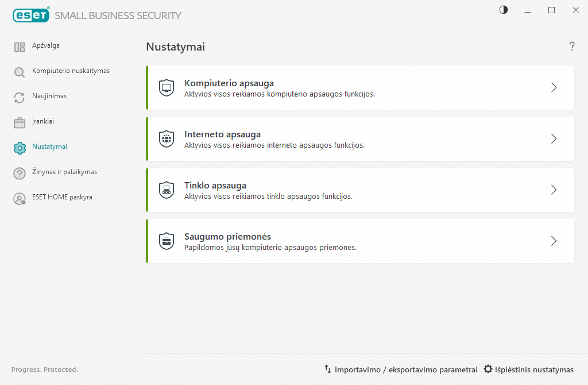Click the Naujinimas refresh arrows icon

tap(20, 98)
